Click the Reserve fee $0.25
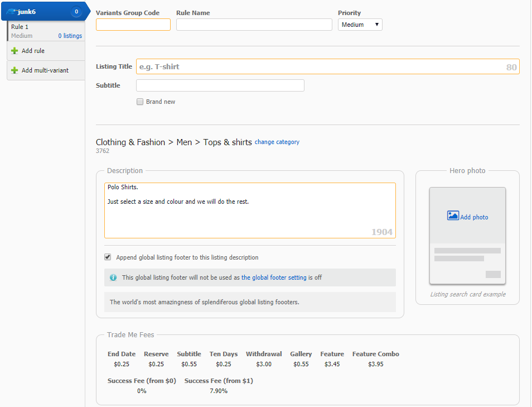 click(156, 364)
